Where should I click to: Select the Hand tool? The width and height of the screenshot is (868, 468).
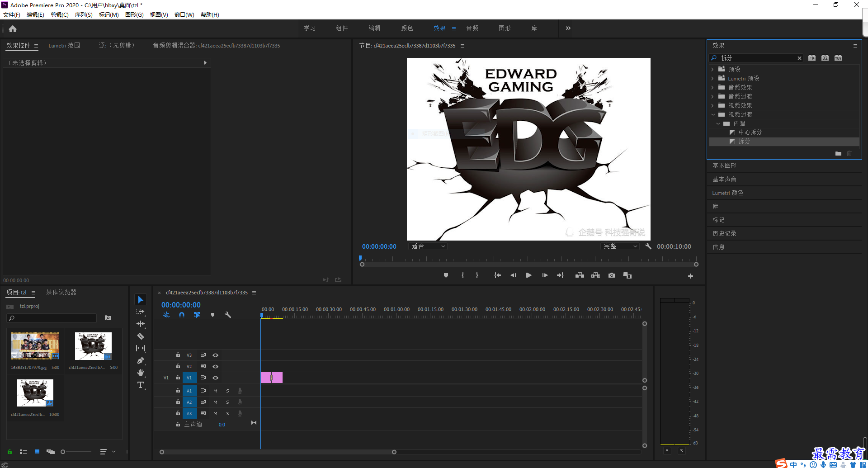point(141,373)
